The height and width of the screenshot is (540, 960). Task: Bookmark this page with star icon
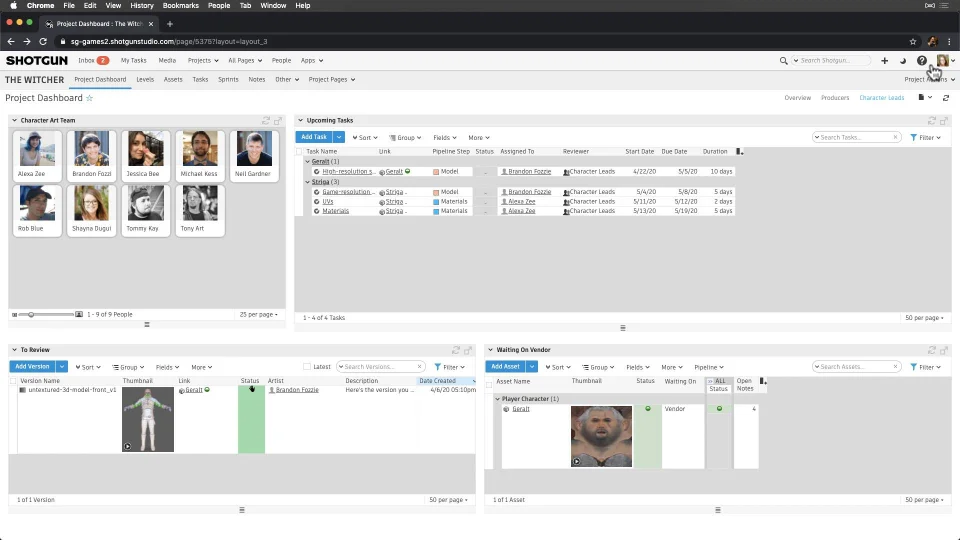(x=913, y=42)
